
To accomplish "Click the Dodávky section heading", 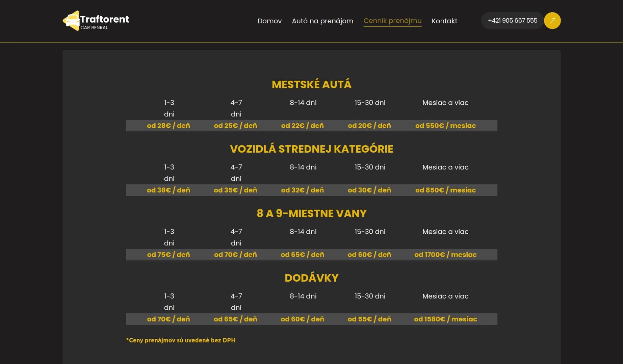I will tap(311, 278).
